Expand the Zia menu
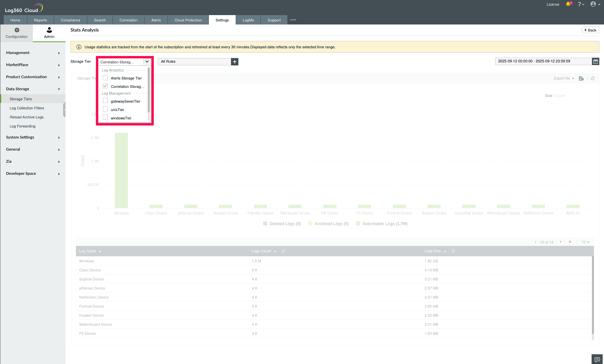604x364 pixels. pyautogui.click(x=33, y=161)
